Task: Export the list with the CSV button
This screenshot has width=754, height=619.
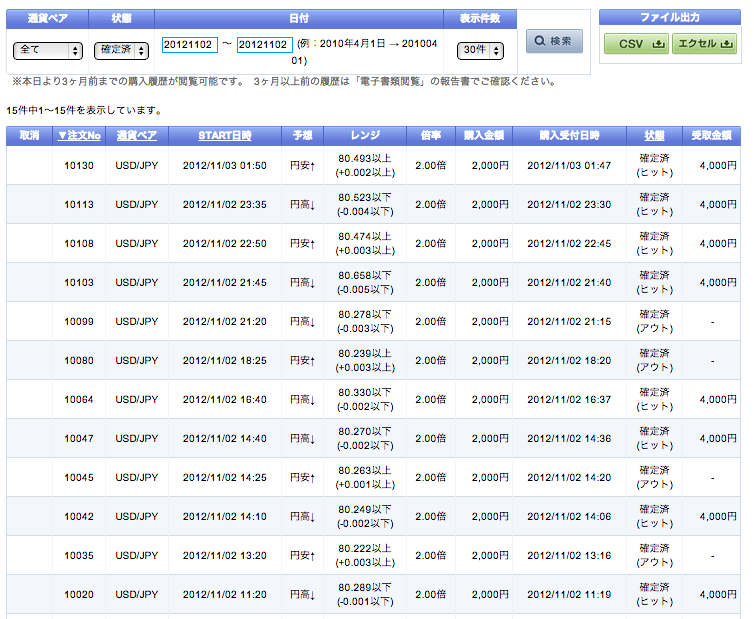Action: click(636, 44)
